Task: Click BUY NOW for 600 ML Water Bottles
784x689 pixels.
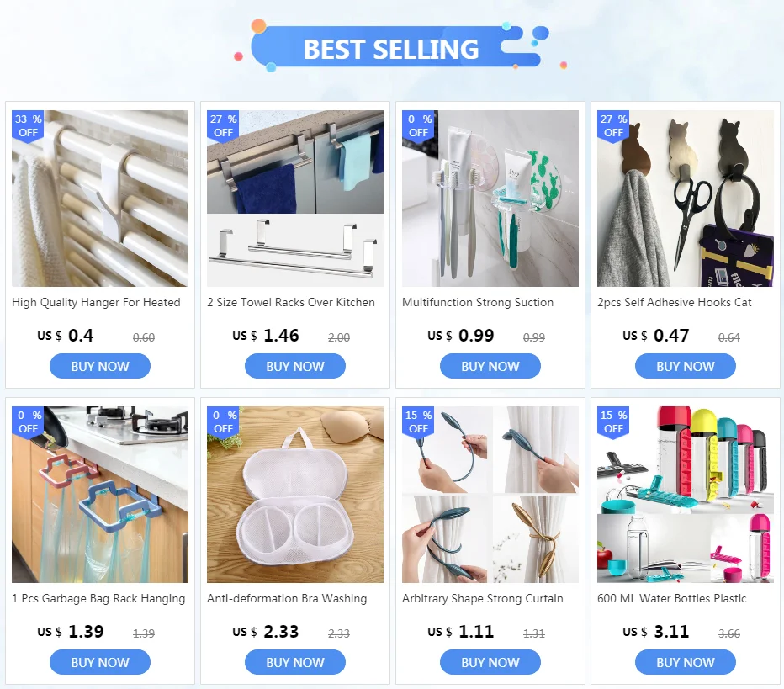Action: (686, 662)
